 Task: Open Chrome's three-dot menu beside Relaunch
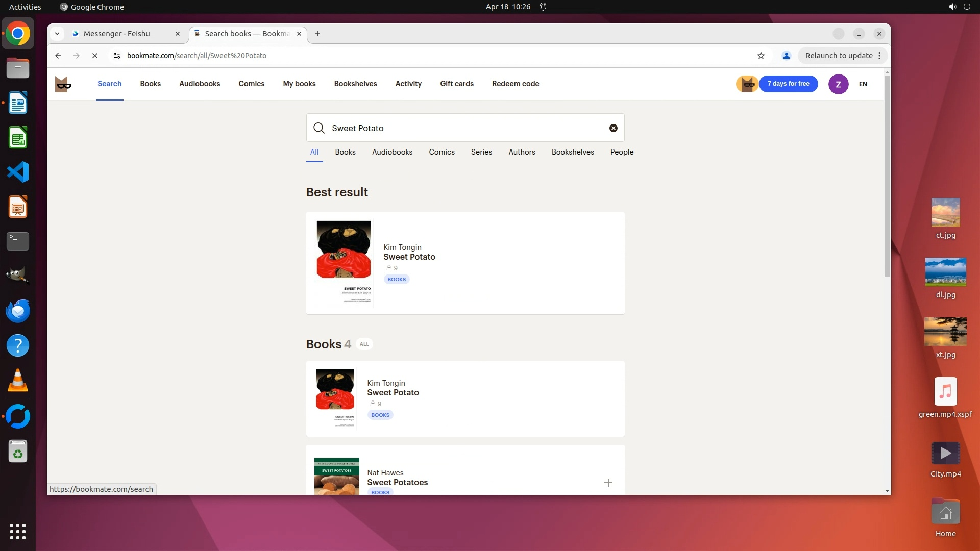(879, 56)
